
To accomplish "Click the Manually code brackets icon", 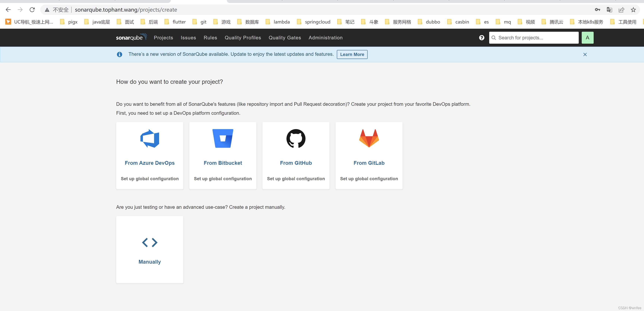I will tap(150, 242).
